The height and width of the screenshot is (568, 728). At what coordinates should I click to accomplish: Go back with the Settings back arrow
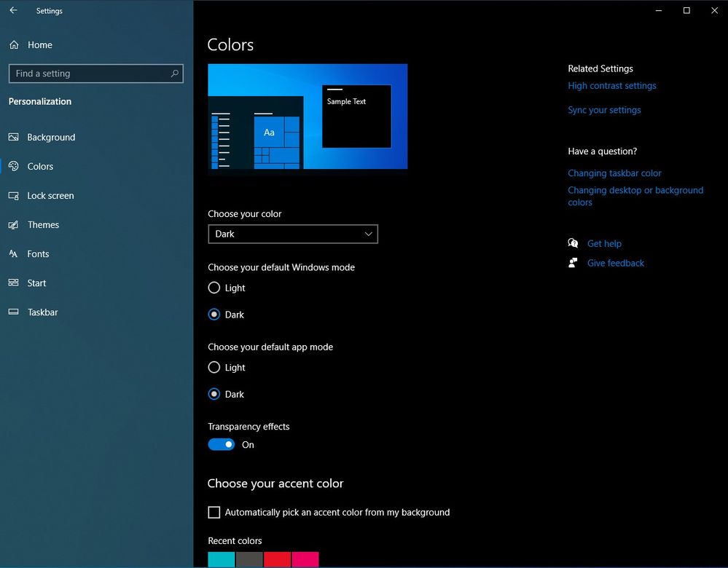coord(13,10)
